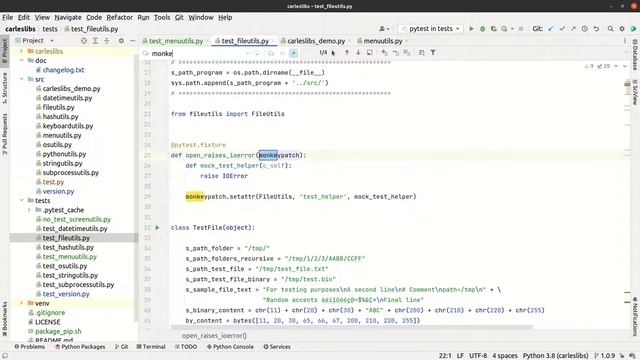Open the Git menu
Image resolution: width=640 pixels, height=360 pixels.
click(179, 17)
